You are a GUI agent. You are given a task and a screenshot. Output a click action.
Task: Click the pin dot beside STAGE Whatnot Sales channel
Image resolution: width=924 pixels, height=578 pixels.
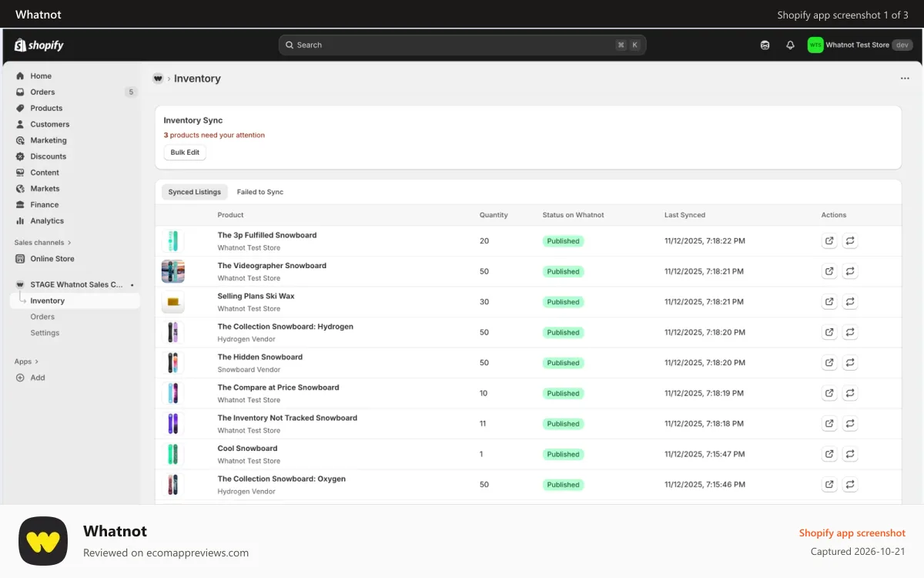(x=132, y=285)
